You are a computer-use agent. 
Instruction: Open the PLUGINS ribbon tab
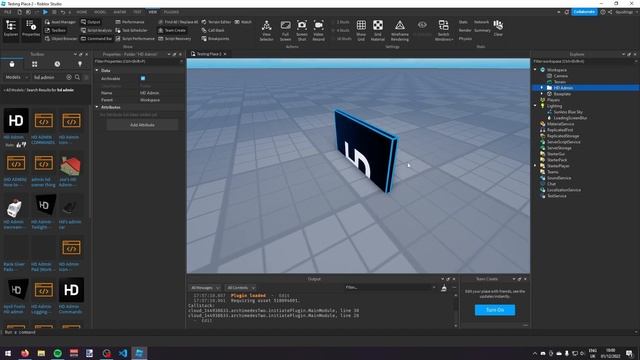pyautogui.click(x=171, y=12)
